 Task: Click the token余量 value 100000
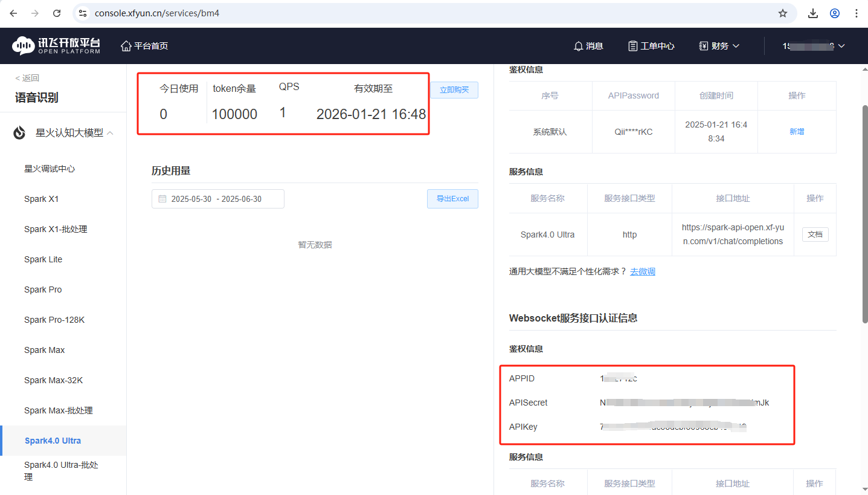click(234, 114)
